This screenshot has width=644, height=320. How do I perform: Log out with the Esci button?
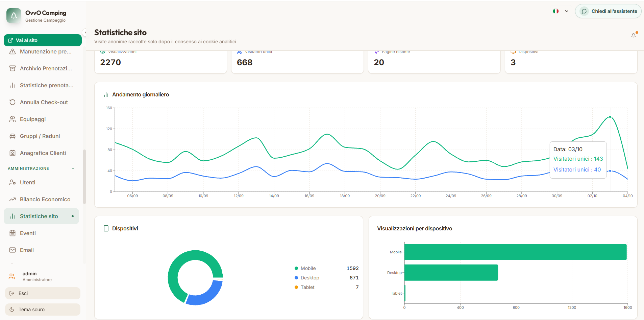pos(43,293)
